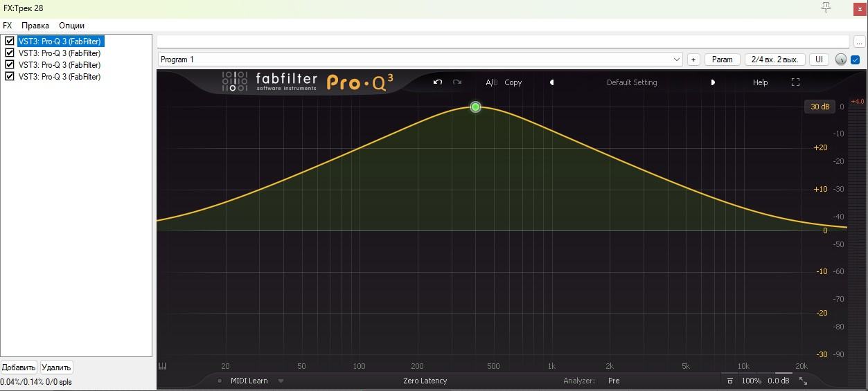This screenshot has width=868, height=391.
Task: Click the Param button
Action: (722, 60)
